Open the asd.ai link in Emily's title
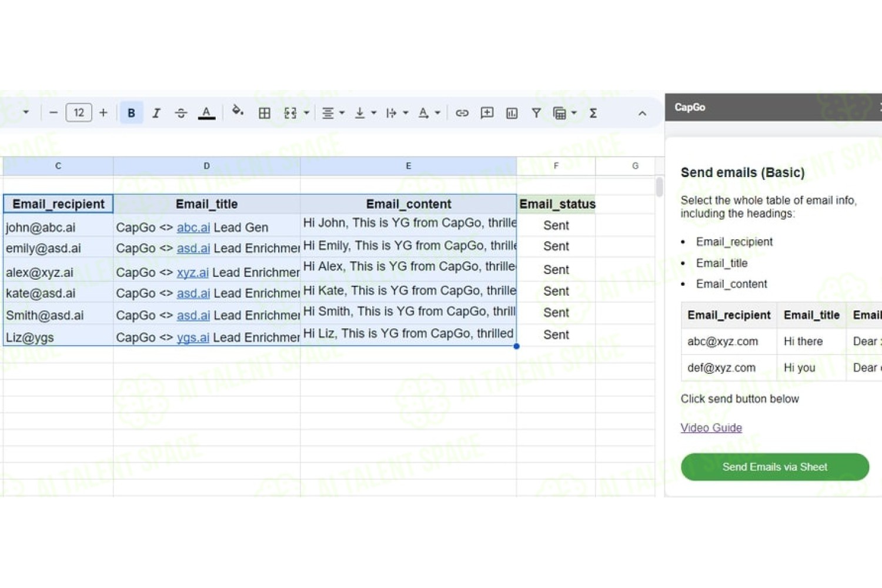The height and width of the screenshot is (588, 882). pyautogui.click(x=193, y=248)
